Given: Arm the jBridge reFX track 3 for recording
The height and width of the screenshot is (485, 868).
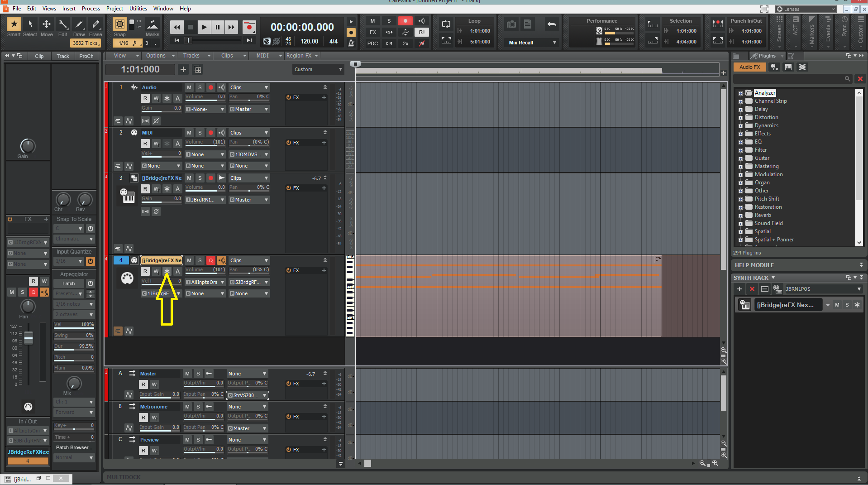Looking at the screenshot, I should click(211, 178).
